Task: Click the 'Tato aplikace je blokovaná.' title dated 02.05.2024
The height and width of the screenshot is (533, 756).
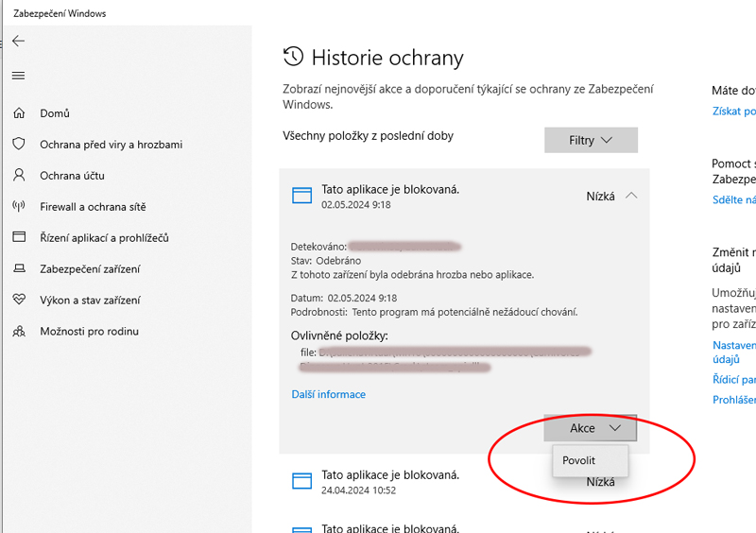Action: (x=390, y=190)
